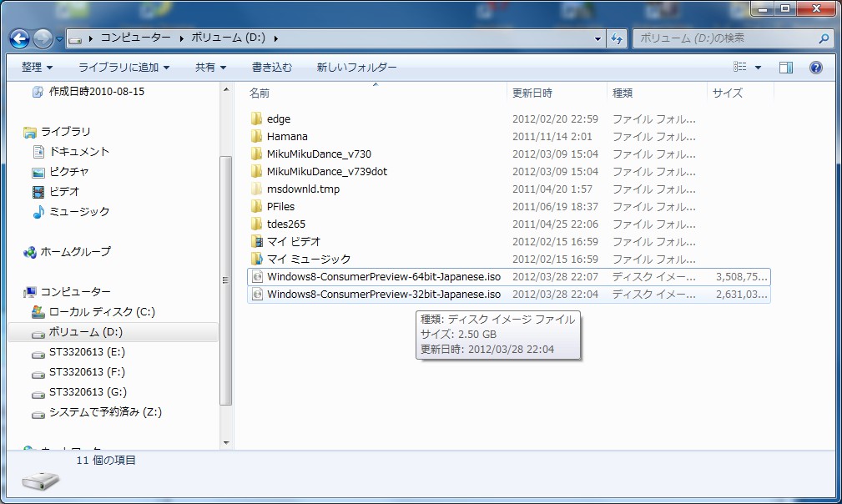Select the Hamana folder icon
The width and height of the screenshot is (842, 504).
tap(257, 136)
